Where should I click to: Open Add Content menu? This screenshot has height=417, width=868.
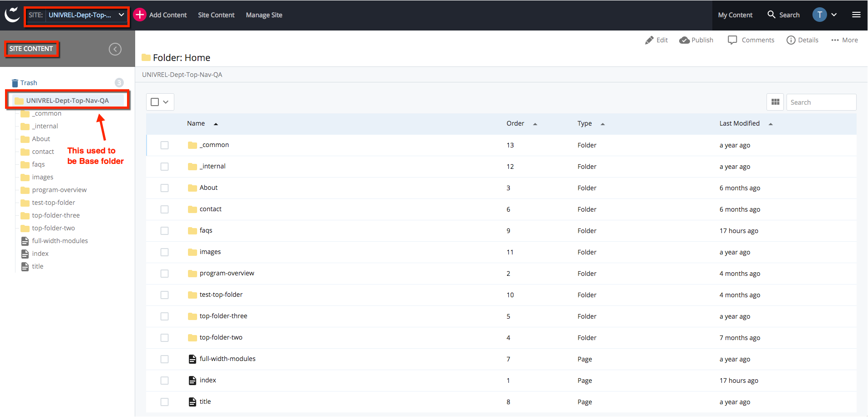pyautogui.click(x=168, y=15)
